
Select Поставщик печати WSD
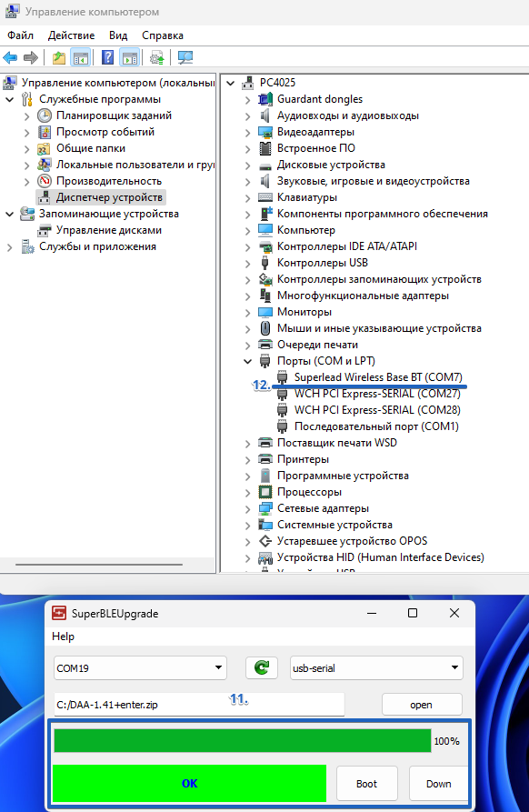click(x=337, y=443)
